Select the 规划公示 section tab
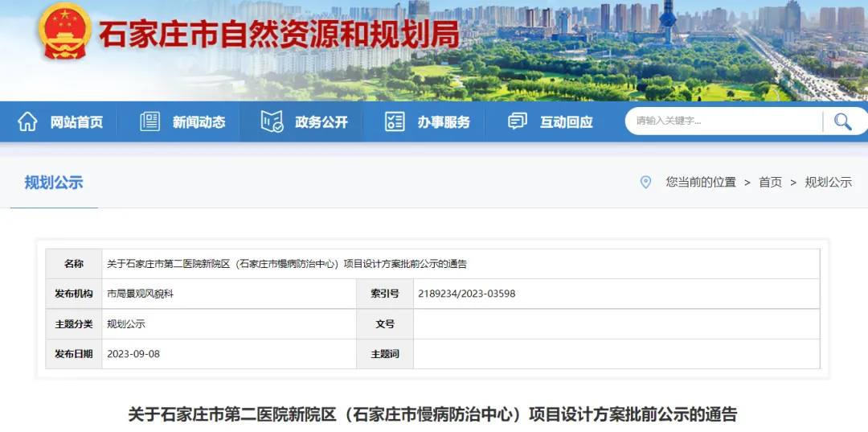The height and width of the screenshot is (432, 868). 54,183
